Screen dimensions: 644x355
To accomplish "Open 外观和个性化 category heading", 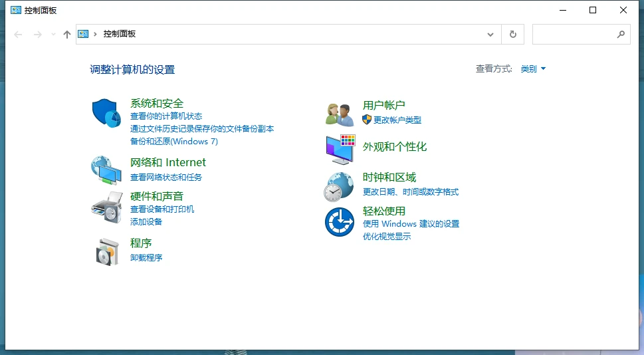I will [x=395, y=147].
